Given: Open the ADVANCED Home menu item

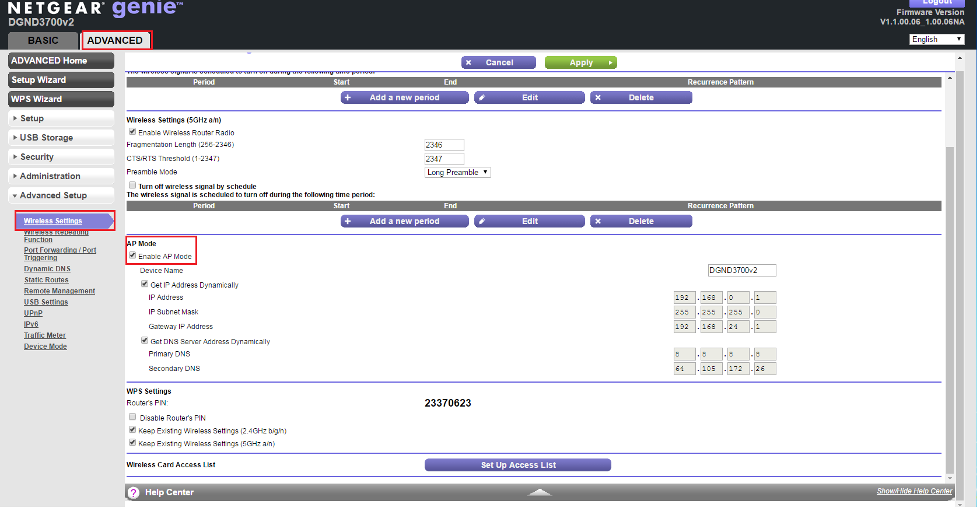Looking at the screenshot, I should (61, 61).
